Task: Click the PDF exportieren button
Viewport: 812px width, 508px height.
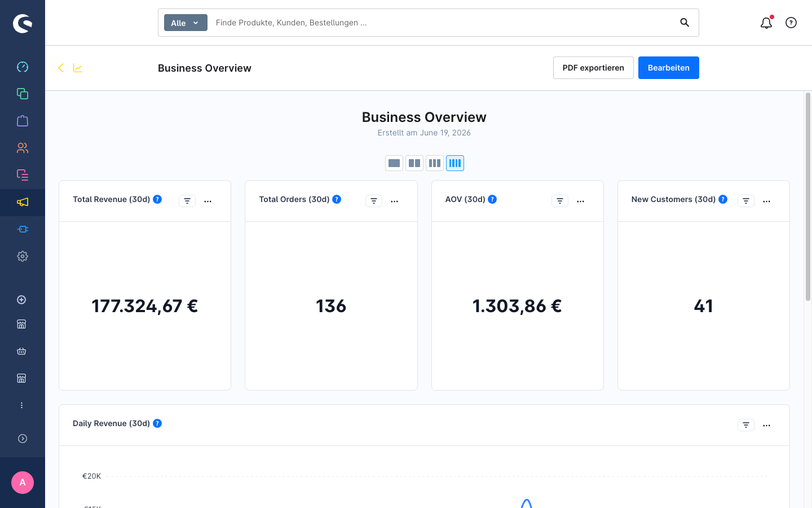Action: [x=593, y=68]
